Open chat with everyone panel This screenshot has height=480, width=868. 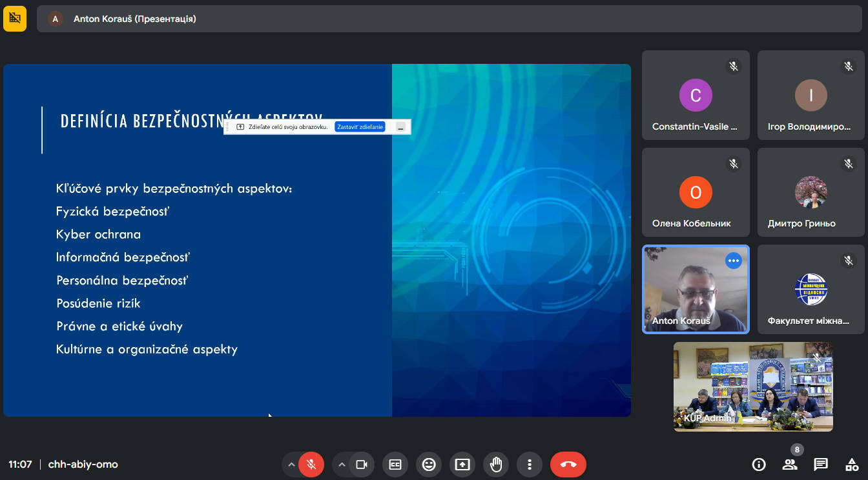click(821, 465)
